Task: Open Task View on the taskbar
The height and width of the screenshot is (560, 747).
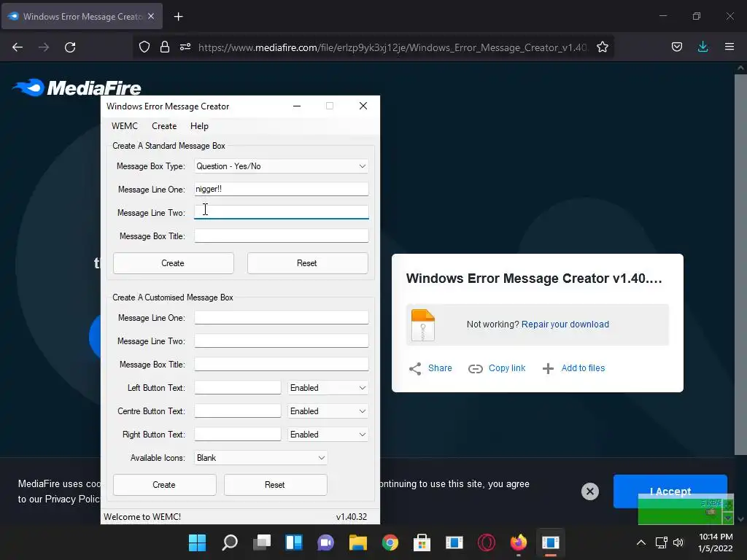Action: [x=262, y=542]
